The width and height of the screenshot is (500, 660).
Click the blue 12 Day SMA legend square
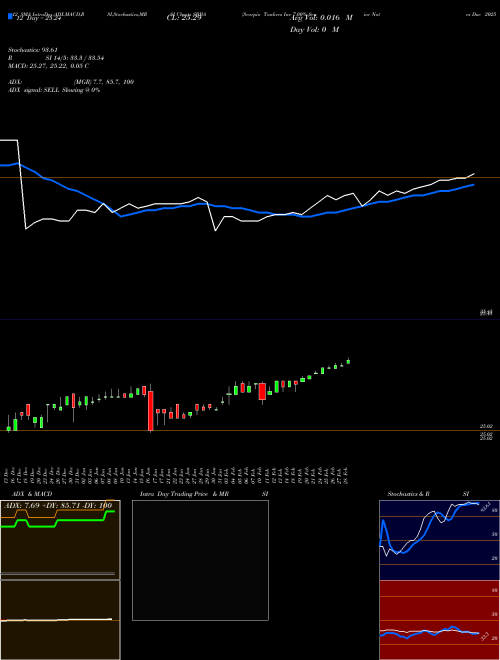pyautogui.click(x=10, y=17)
